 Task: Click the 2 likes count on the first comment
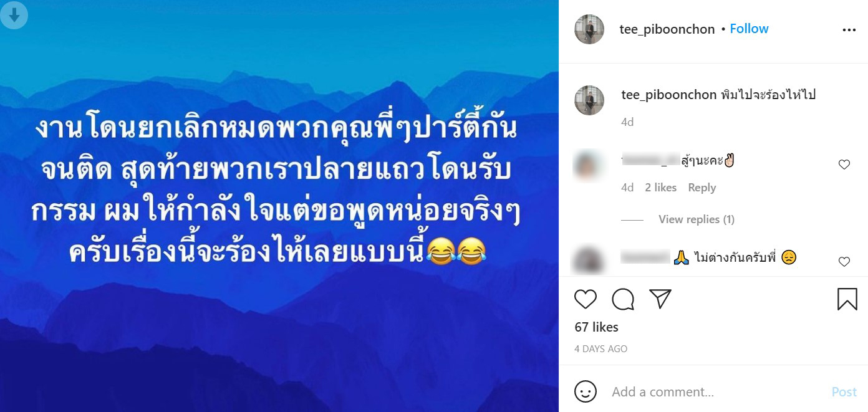660,188
